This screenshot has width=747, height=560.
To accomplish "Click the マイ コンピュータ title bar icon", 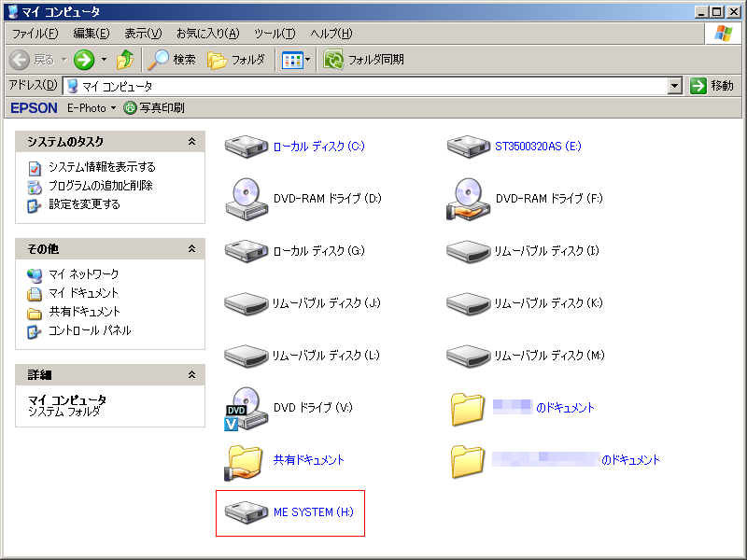I will [13, 11].
